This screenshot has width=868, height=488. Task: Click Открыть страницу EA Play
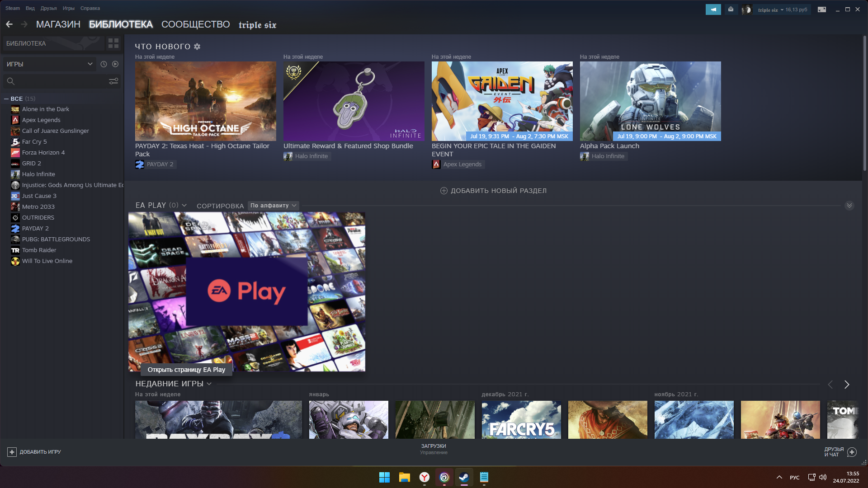186,370
